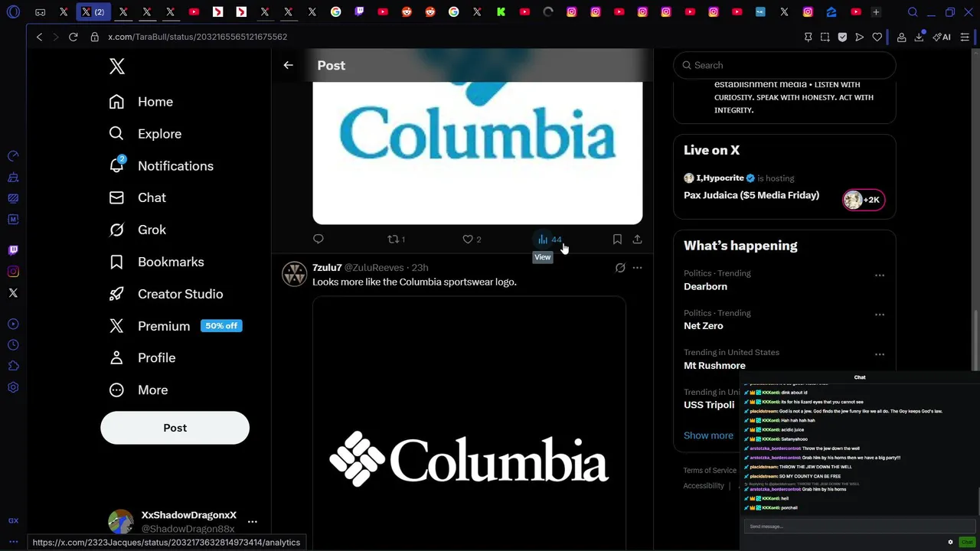Open Profile in X navigation

pos(142,358)
